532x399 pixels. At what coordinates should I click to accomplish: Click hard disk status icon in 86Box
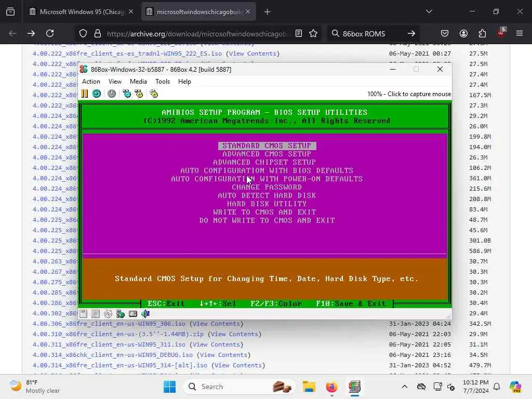(x=133, y=314)
